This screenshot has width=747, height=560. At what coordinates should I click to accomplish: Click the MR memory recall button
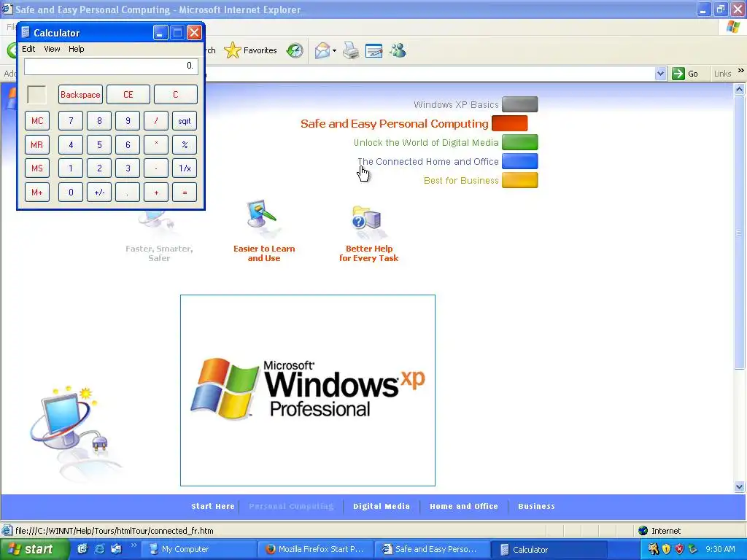pyautogui.click(x=37, y=145)
